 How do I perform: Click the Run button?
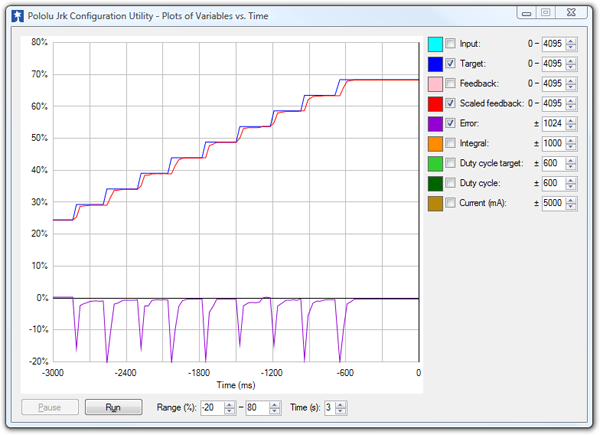pos(113,408)
